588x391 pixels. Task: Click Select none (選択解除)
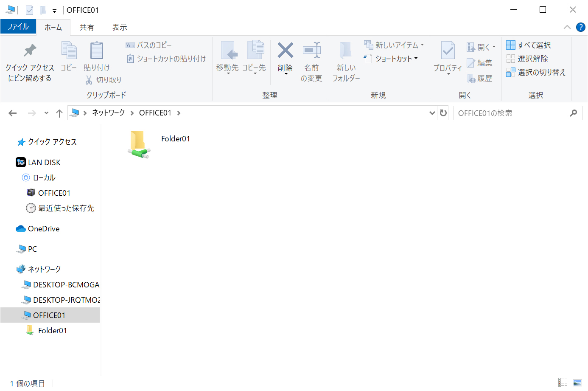coord(527,59)
